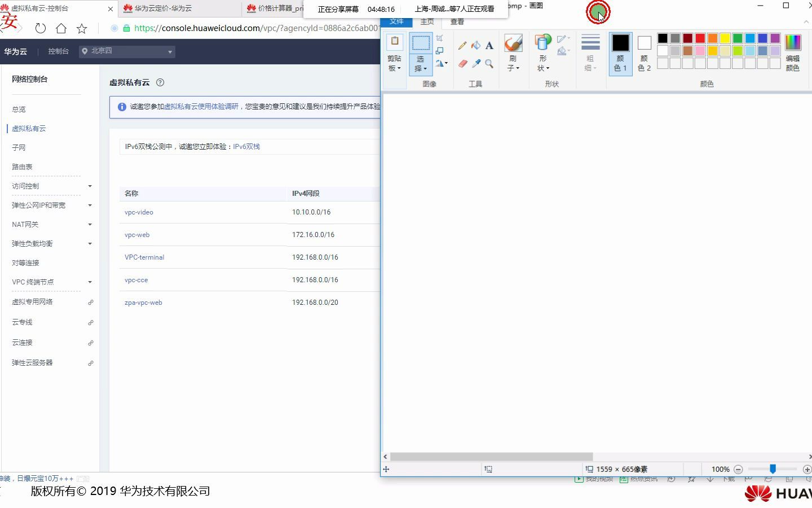Screen dimensions: 812x508
Task: Click the zoom in plus button in Paint
Action: click(807, 469)
